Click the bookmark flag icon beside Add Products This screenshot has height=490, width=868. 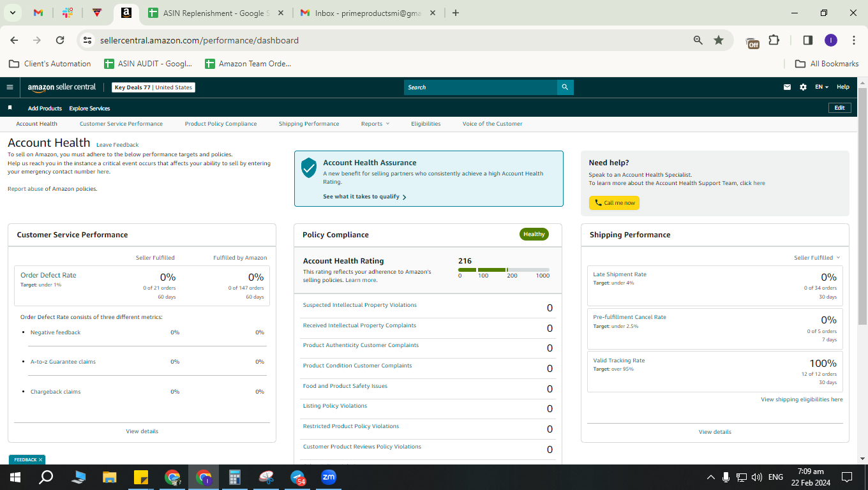point(10,108)
